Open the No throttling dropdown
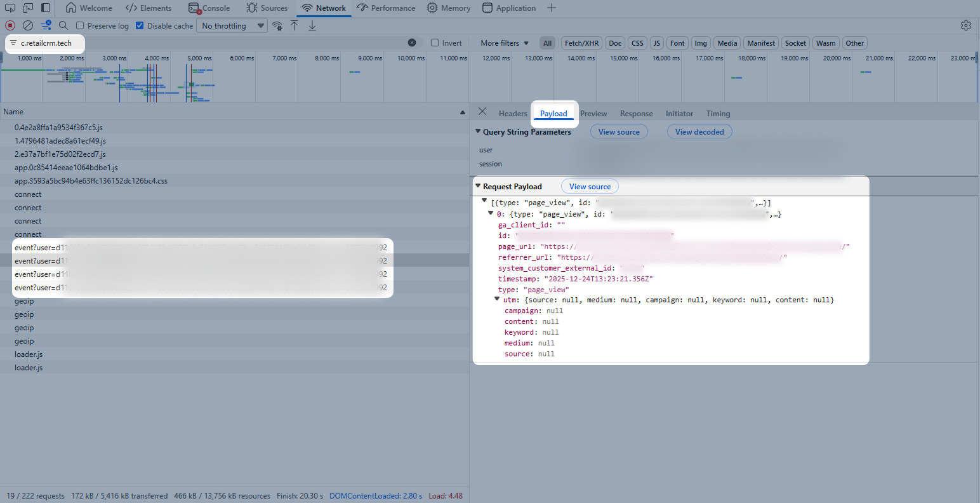980x503 pixels. [x=233, y=26]
